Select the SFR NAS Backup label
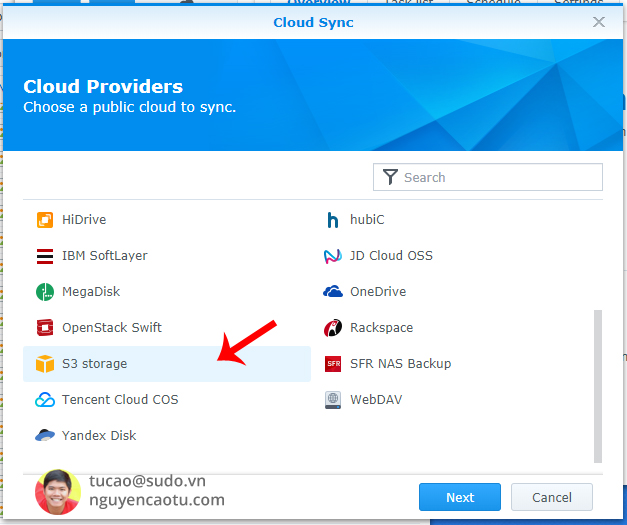Screen dimensions: 627x525 point(401,363)
